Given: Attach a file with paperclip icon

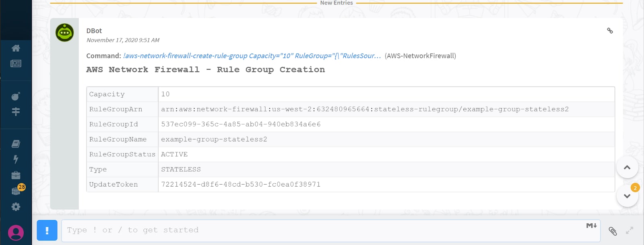Looking at the screenshot, I should [x=613, y=231].
